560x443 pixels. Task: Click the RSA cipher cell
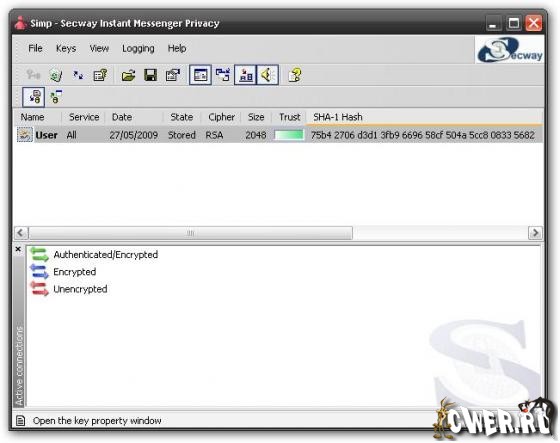(214, 135)
